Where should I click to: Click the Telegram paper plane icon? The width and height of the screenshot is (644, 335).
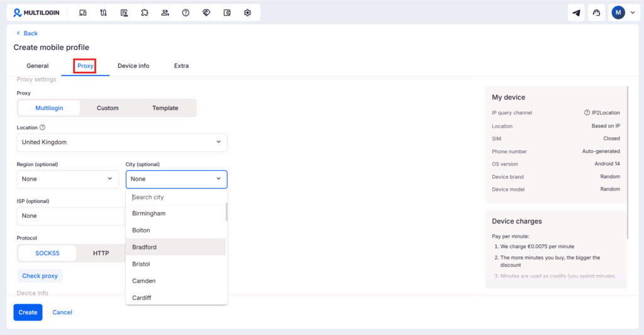pos(576,13)
